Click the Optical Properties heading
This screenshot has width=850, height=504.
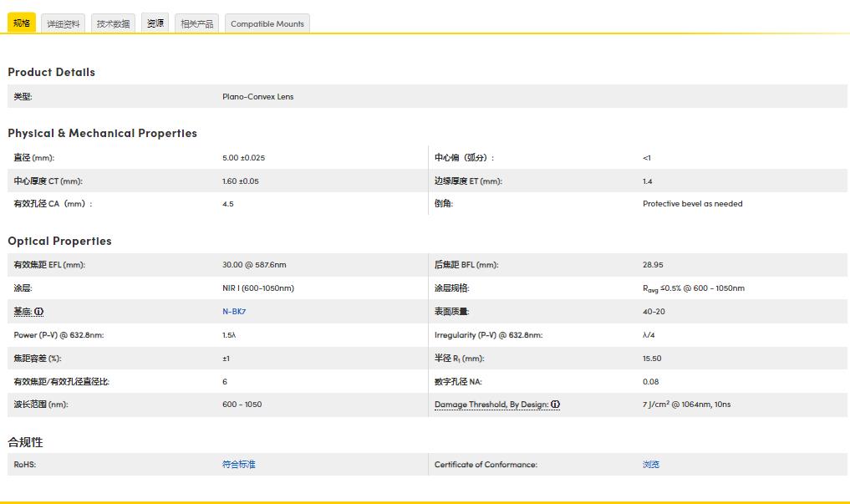tap(59, 241)
